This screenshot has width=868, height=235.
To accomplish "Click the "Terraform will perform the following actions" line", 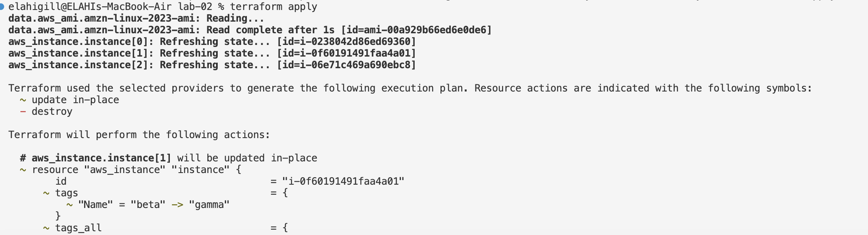I will [139, 135].
